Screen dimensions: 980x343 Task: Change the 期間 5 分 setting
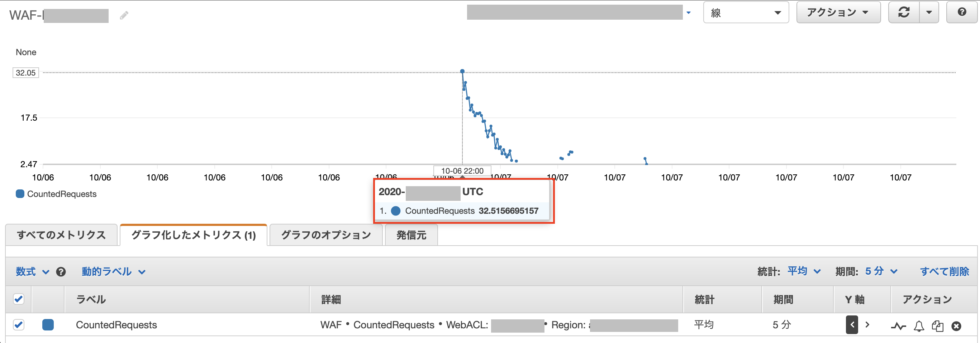881,271
